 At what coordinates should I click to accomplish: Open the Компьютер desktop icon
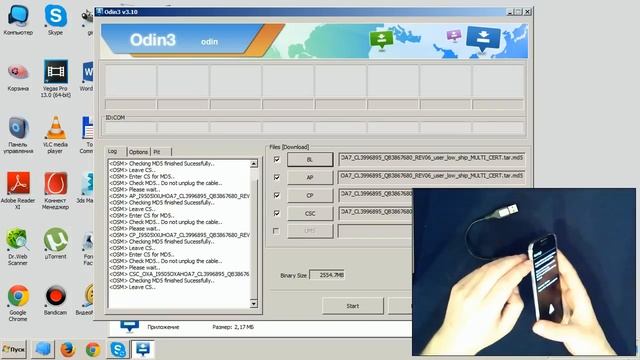point(18,20)
